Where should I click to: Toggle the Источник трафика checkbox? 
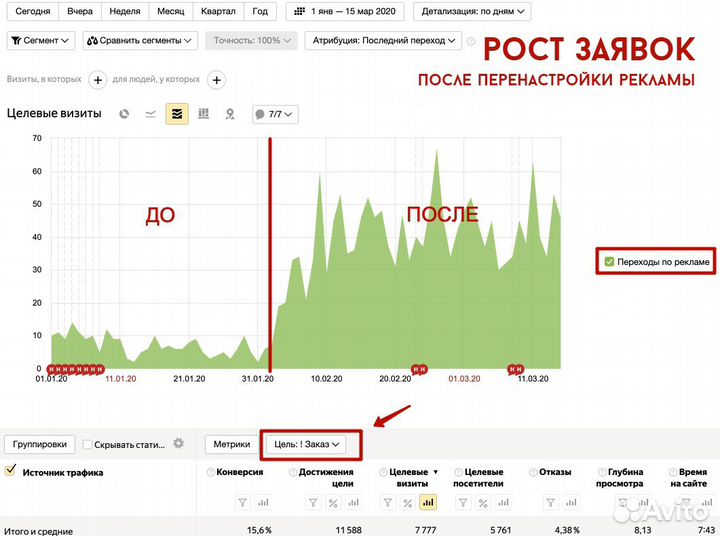(x=10, y=470)
